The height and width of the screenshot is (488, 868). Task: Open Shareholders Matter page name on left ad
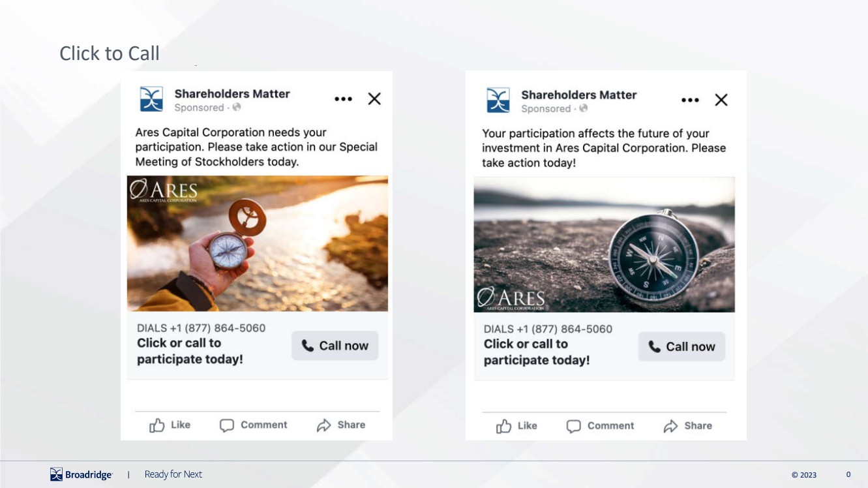pyautogui.click(x=232, y=94)
